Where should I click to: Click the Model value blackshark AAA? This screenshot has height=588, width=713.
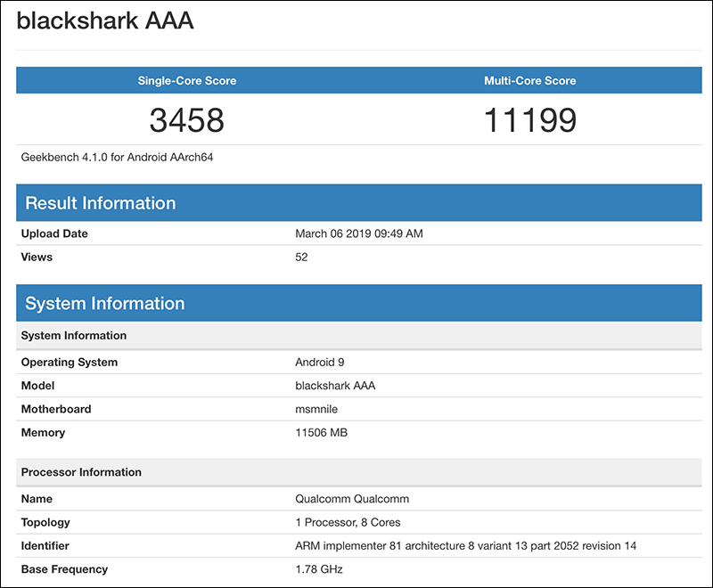pos(335,386)
